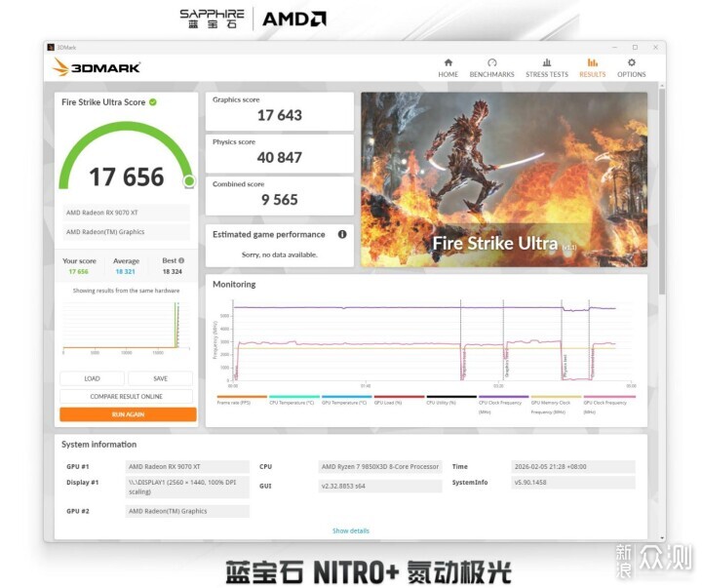Image resolution: width=702 pixels, height=588 pixels.
Task: Click the green validation checkmark icon
Action: click(153, 102)
